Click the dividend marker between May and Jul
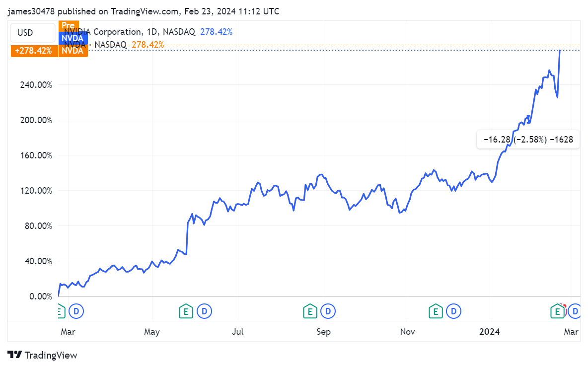The image size is (588, 368). [204, 311]
